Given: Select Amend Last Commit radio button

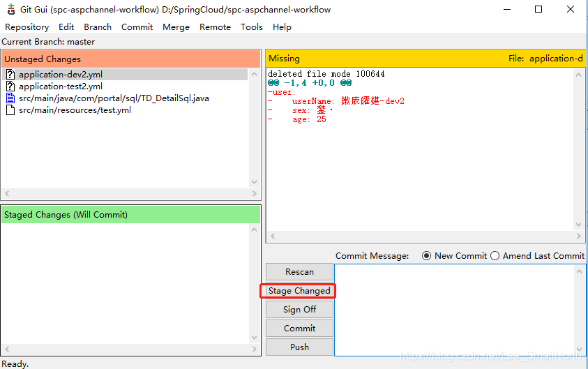Looking at the screenshot, I should tap(495, 256).
